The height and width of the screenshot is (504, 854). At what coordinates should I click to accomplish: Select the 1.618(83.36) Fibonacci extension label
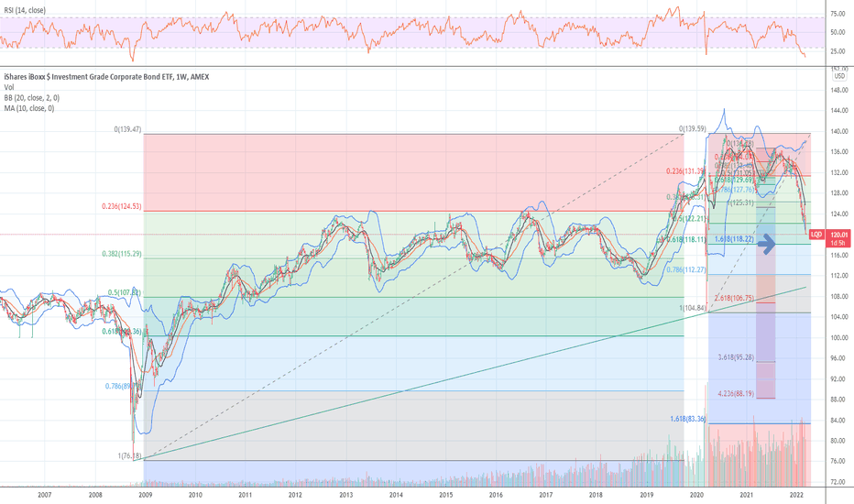click(x=688, y=419)
